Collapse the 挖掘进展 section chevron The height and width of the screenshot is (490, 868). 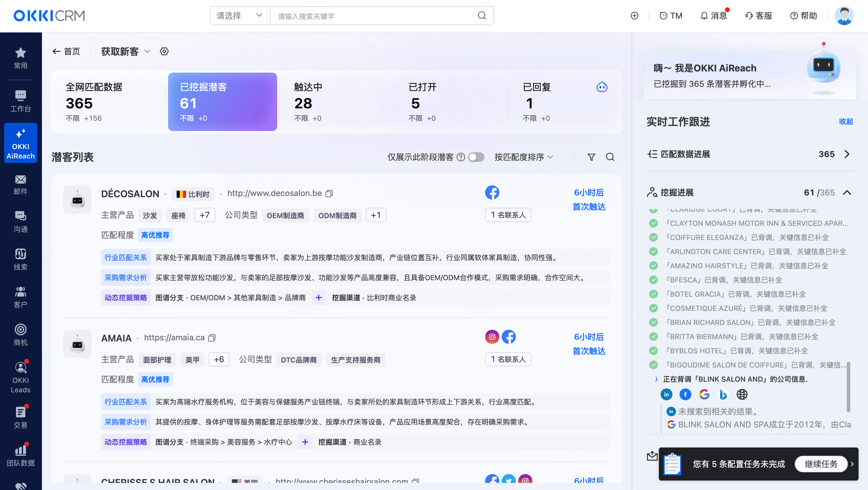coord(847,193)
